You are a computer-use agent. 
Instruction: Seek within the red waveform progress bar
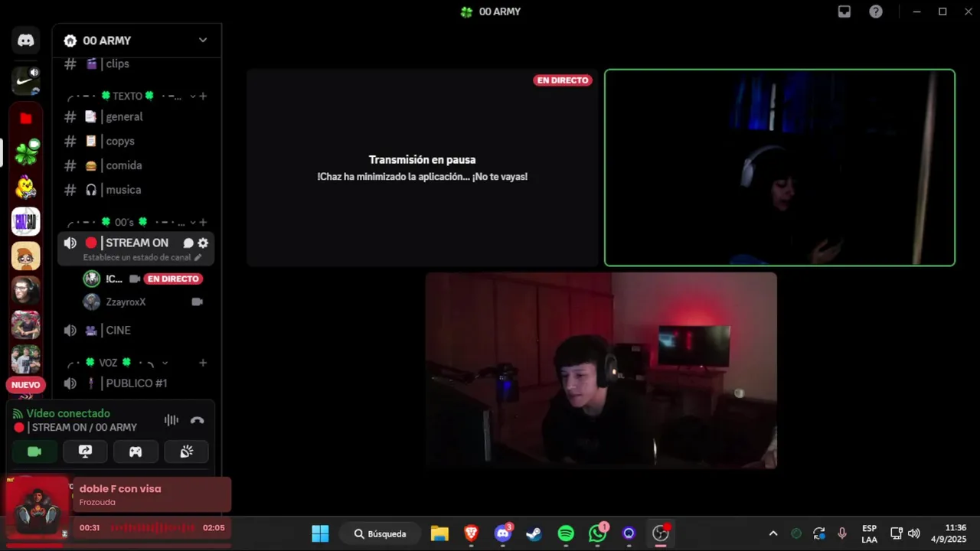(x=152, y=528)
